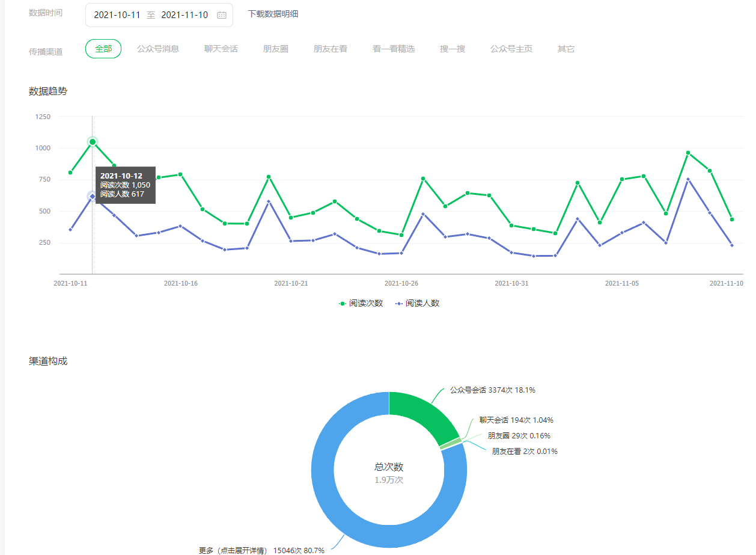Click the 2021-10-12 green peak data point
The height and width of the screenshot is (555, 756).
tap(93, 142)
